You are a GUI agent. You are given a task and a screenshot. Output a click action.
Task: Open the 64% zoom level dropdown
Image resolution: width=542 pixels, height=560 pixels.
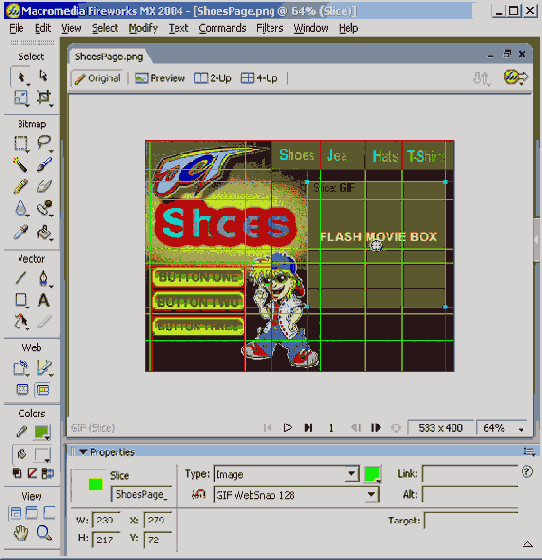point(501,428)
